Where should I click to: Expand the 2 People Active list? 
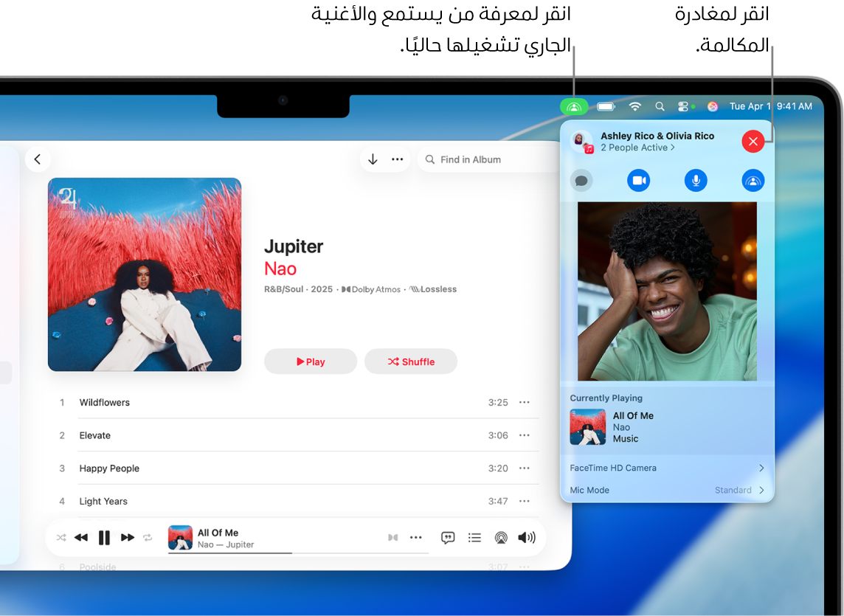637,148
